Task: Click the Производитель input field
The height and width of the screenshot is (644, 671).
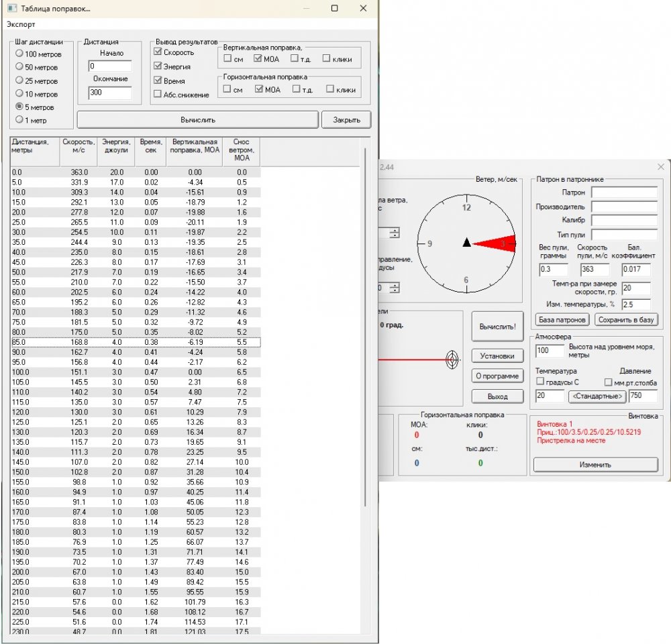Action: [x=624, y=207]
